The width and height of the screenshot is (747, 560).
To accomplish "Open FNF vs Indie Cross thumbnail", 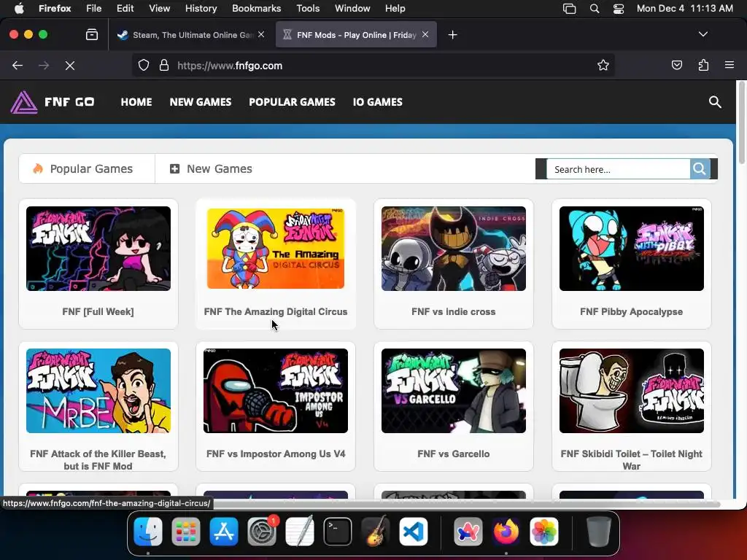I will pos(454,249).
